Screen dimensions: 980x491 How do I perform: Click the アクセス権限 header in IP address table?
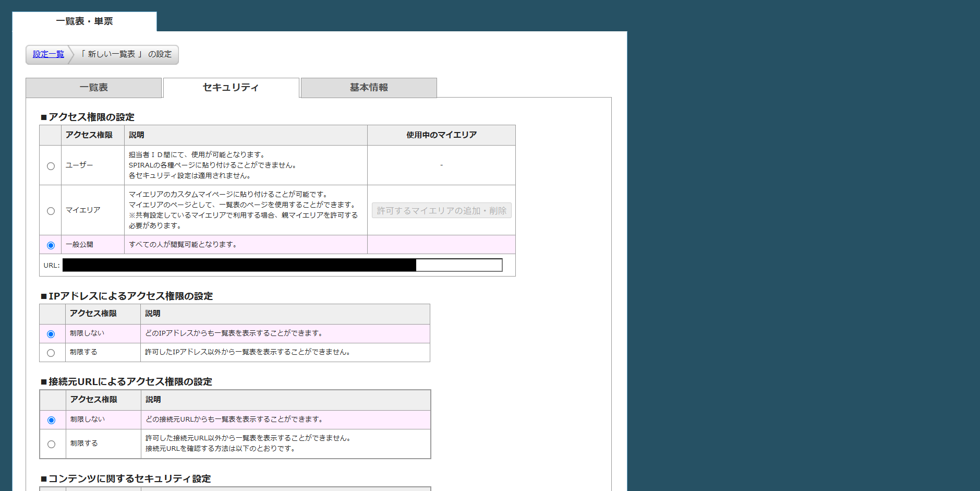tap(93, 313)
